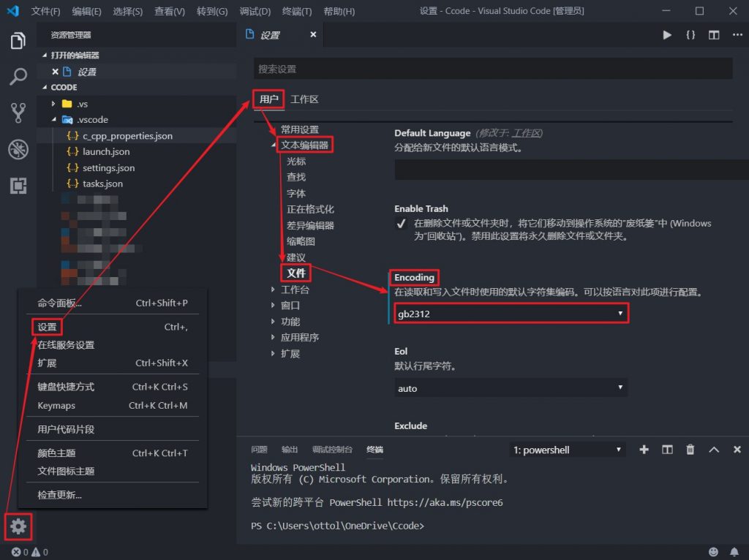749x560 pixels.
Task: Select 常用设置 in settings tree
Action: point(299,129)
